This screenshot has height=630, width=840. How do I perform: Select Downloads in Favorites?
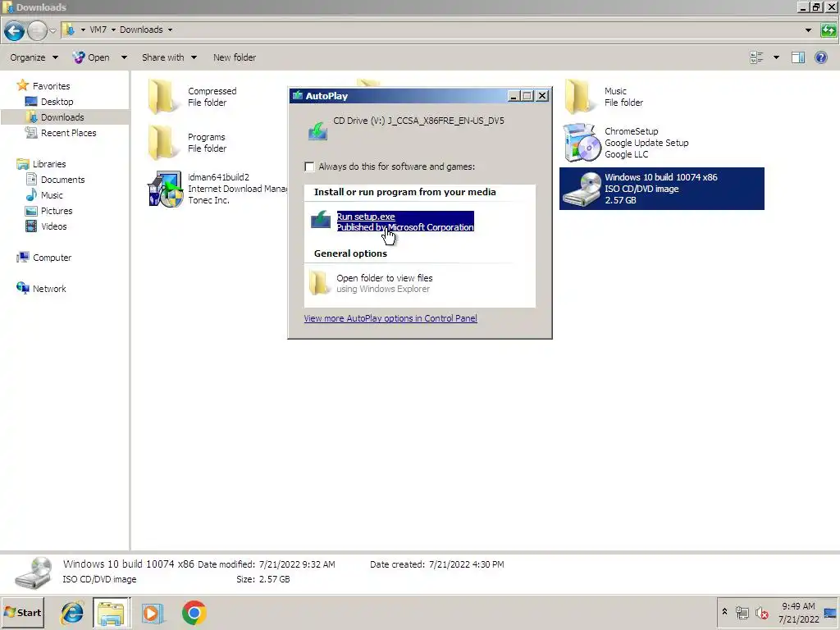point(62,116)
